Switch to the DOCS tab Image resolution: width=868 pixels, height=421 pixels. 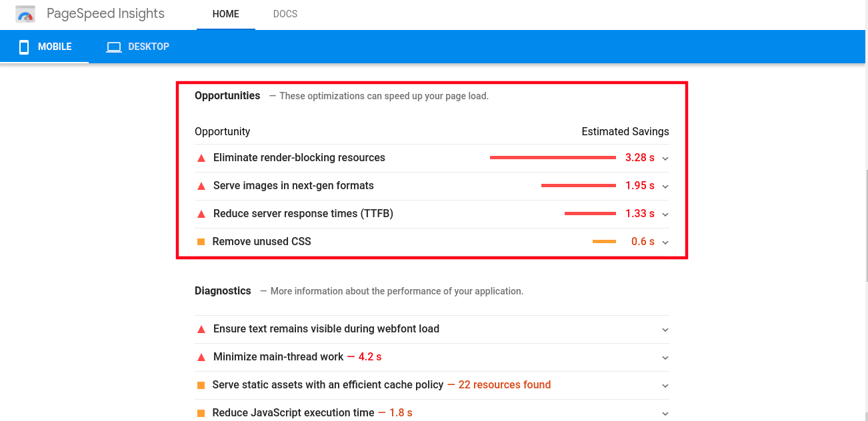click(x=285, y=14)
